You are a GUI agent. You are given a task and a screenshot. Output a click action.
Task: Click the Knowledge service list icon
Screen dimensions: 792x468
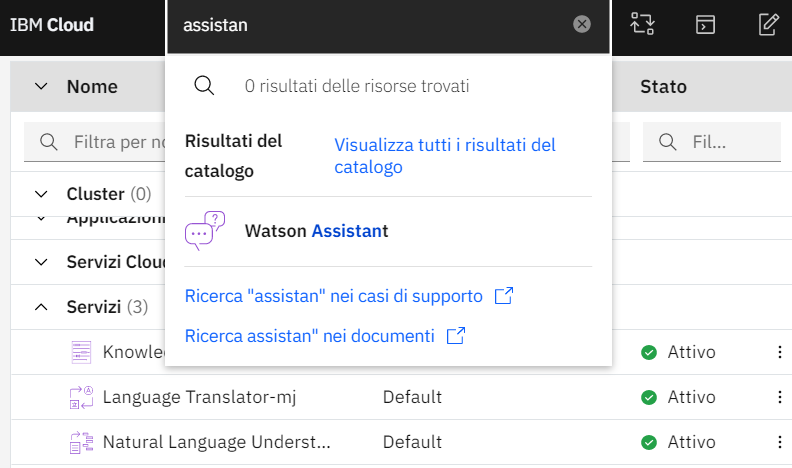click(81, 352)
